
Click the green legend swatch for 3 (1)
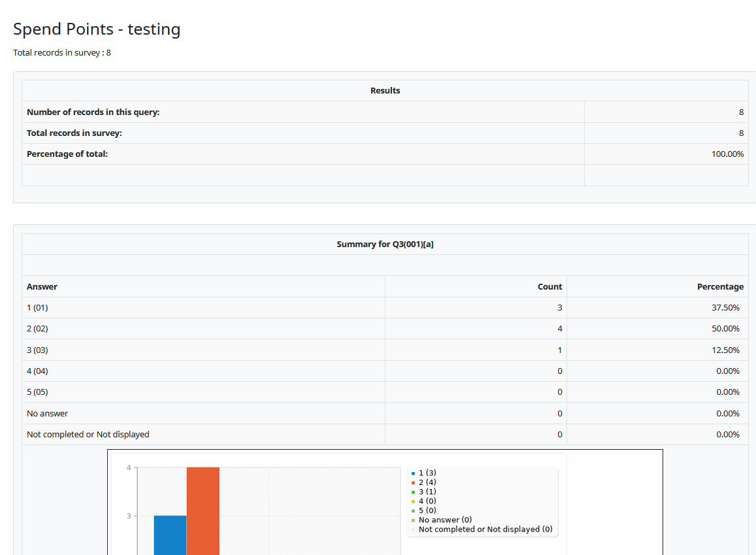(x=413, y=492)
